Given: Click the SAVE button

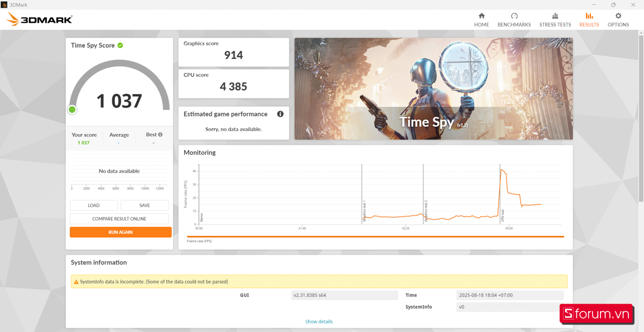Looking at the screenshot, I should pos(145,205).
